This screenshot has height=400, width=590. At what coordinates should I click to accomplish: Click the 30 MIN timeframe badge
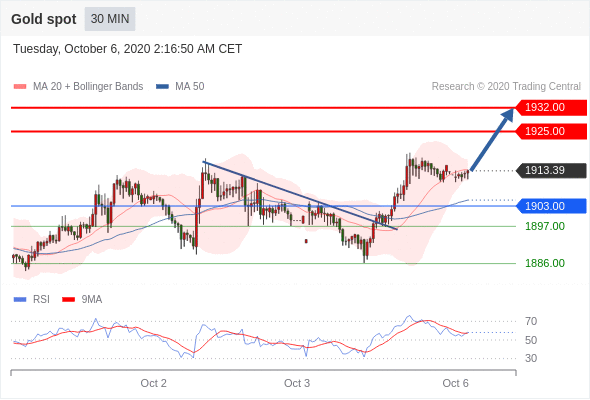[x=110, y=19]
